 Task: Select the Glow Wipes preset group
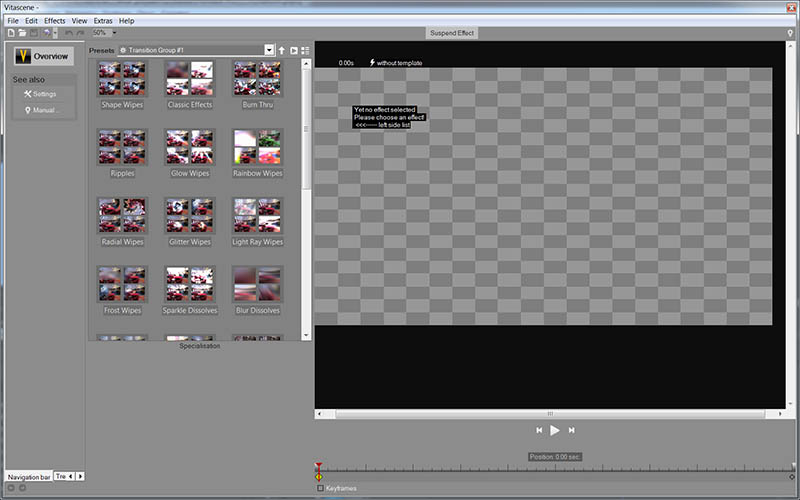[x=190, y=153]
